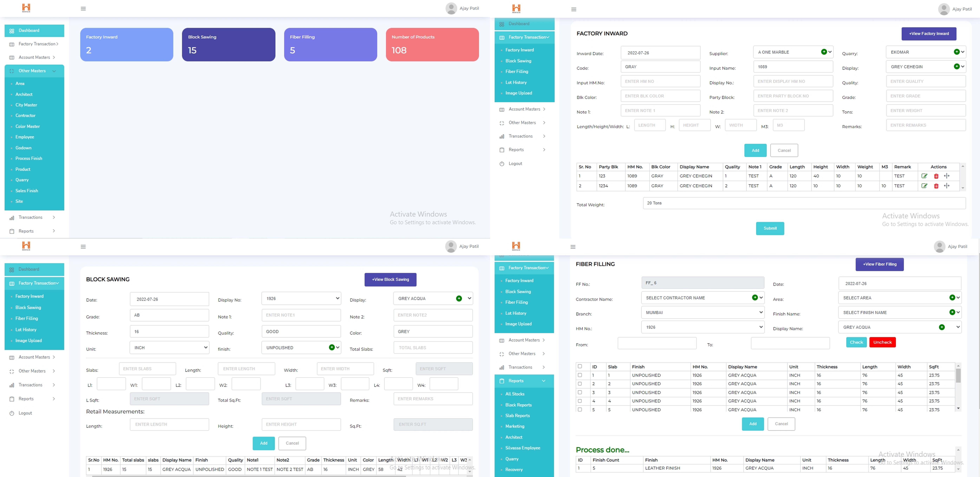Click +View Factory Inward button
The width and height of the screenshot is (980, 477).
point(929,34)
